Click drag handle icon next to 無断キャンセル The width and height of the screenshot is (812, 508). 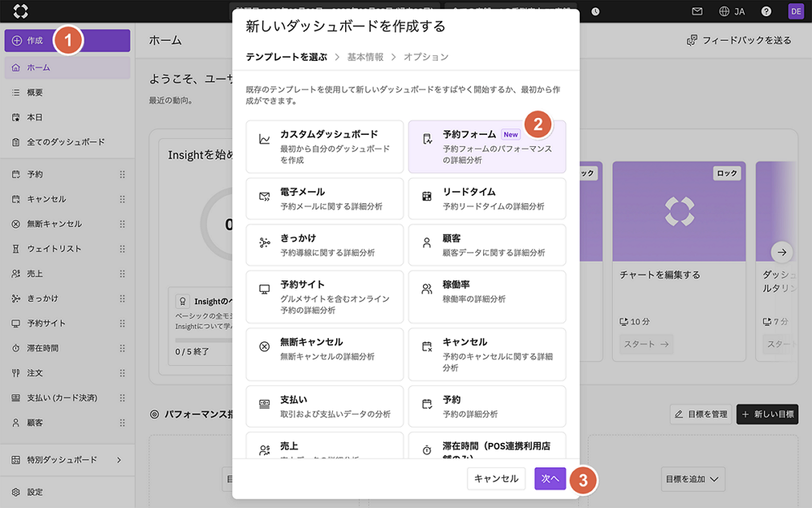coord(123,224)
